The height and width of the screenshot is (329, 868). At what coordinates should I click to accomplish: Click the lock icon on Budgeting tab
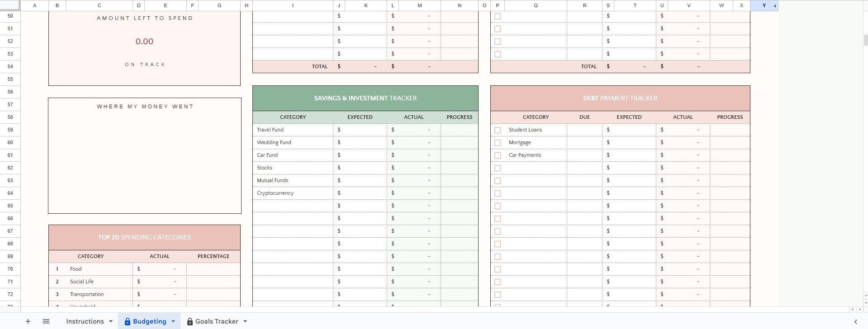pyautogui.click(x=128, y=321)
